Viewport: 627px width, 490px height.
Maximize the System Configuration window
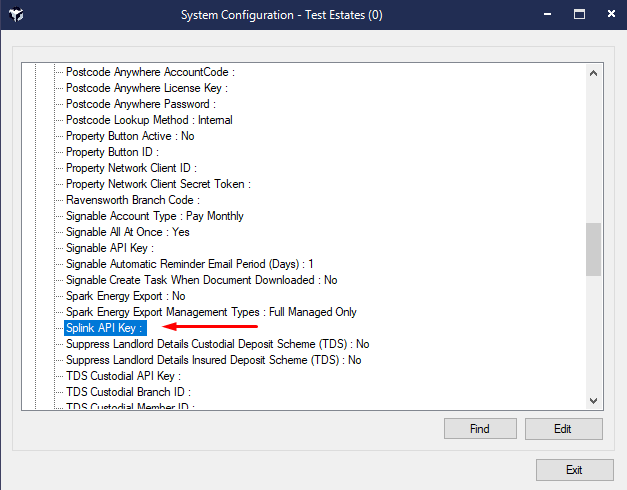(578, 16)
